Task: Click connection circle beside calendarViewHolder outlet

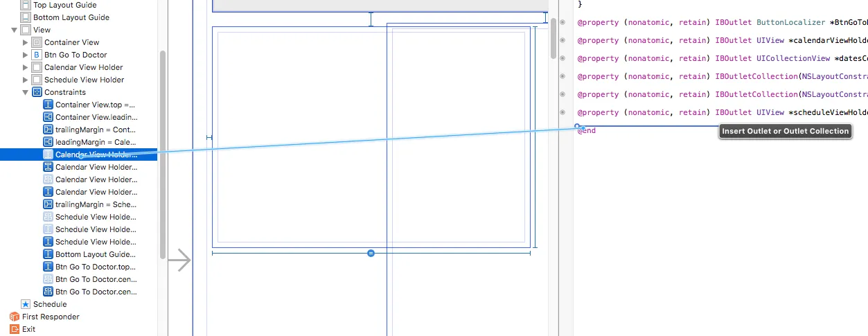Action: coord(563,41)
